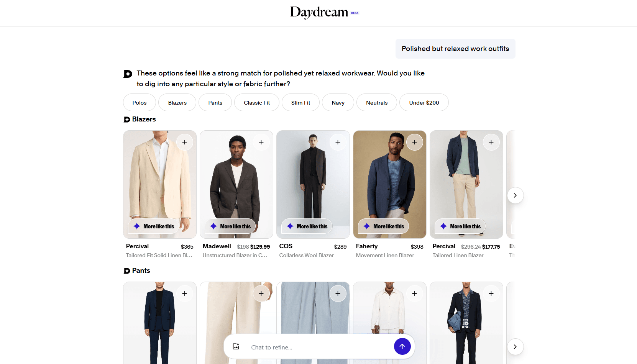Screen dimensions: 637x364
Task: Filter by Pants chip
Action: (215, 103)
